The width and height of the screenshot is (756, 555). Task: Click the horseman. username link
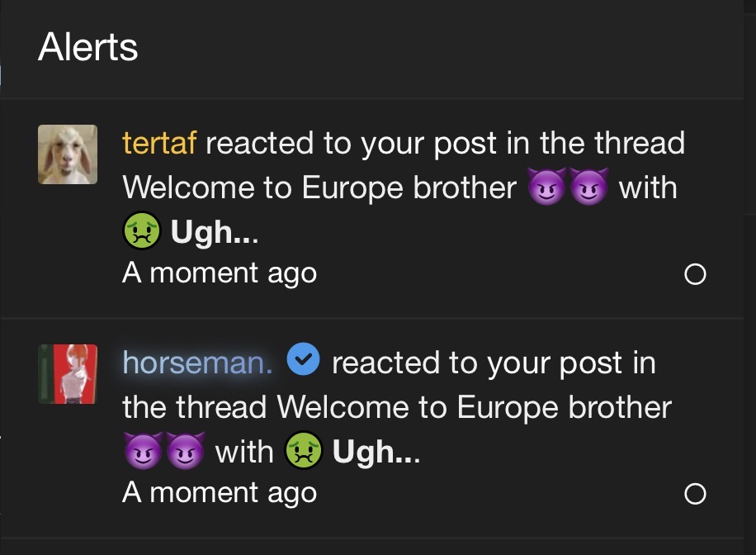(198, 363)
